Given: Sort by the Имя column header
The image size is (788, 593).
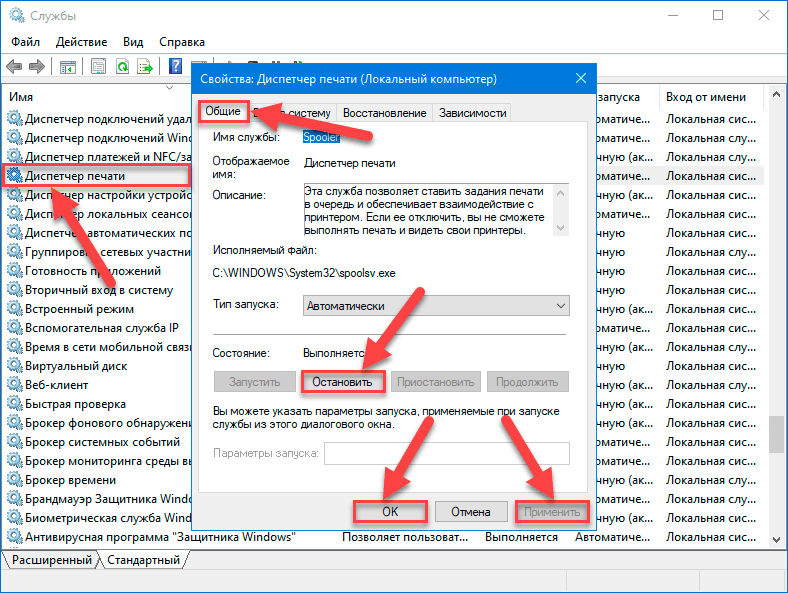Looking at the screenshot, I should click(21, 97).
